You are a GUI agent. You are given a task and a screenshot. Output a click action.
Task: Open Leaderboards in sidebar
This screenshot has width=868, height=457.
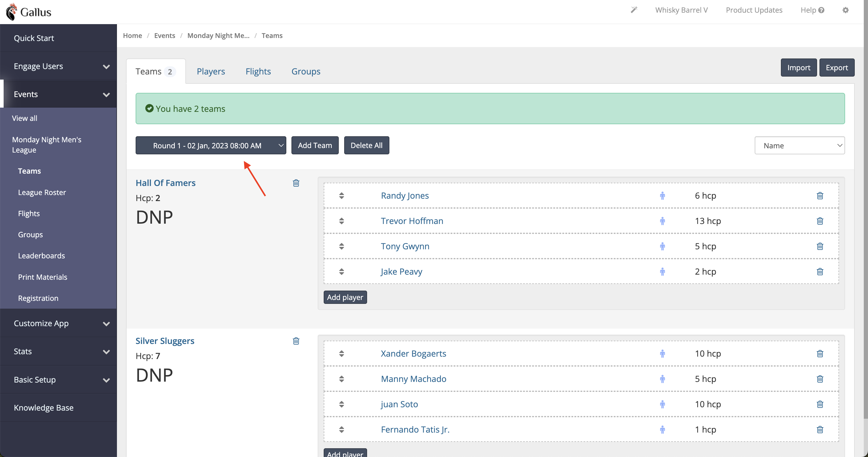point(42,255)
